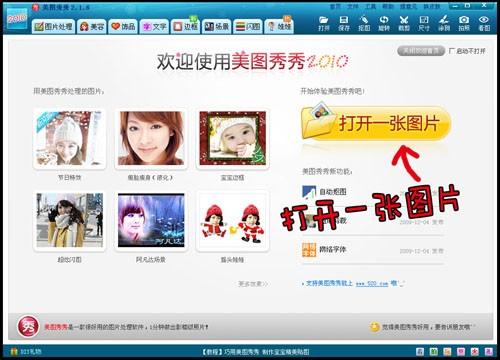Screen dimensions: 500x360
Task: Click the red fifth share icon in status bar
Action: click(475, 351)
